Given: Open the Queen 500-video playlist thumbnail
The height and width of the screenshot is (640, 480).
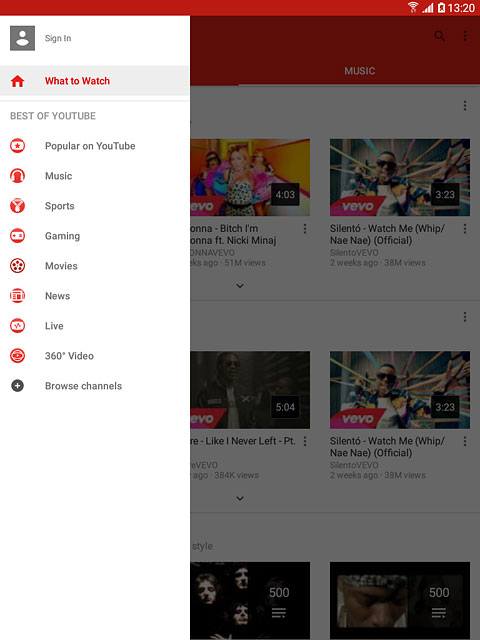Looking at the screenshot, I should (250, 600).
